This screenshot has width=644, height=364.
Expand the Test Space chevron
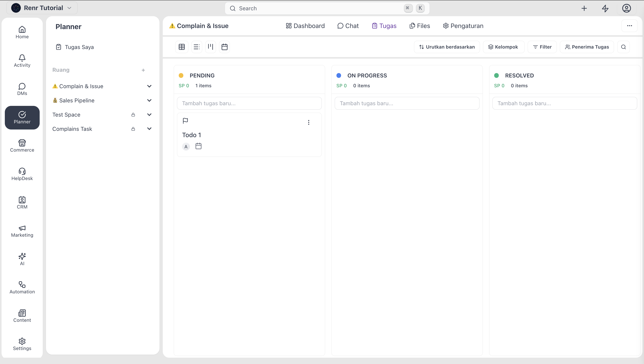[149, 115]
